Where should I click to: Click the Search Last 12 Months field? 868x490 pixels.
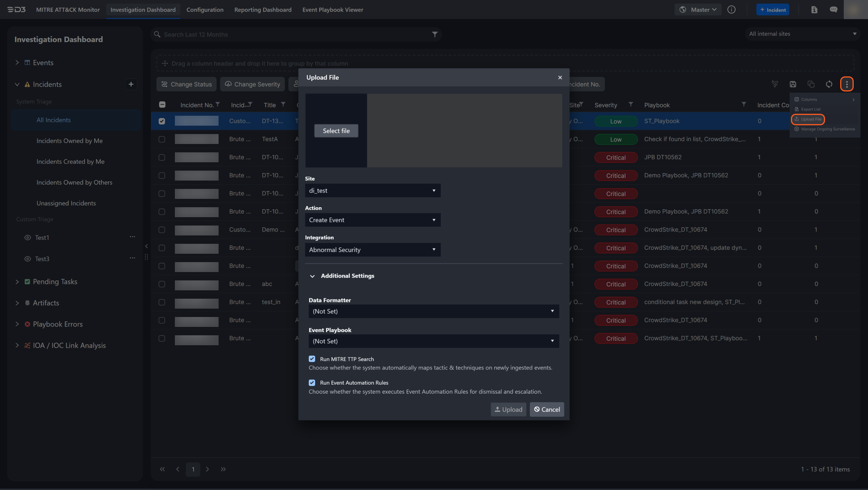click(x=294, y=35)
